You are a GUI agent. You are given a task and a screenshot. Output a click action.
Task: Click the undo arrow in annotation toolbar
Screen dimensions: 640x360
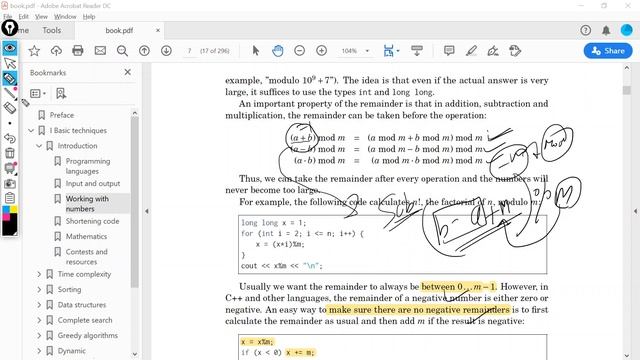pyautogui.click(x=10, y=138)
